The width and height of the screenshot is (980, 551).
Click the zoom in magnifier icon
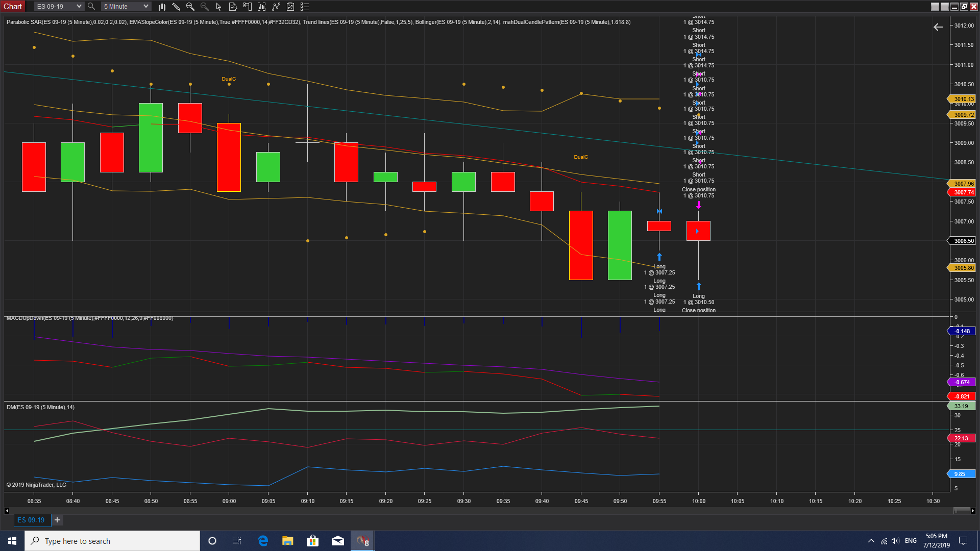(x=190, y=7)
